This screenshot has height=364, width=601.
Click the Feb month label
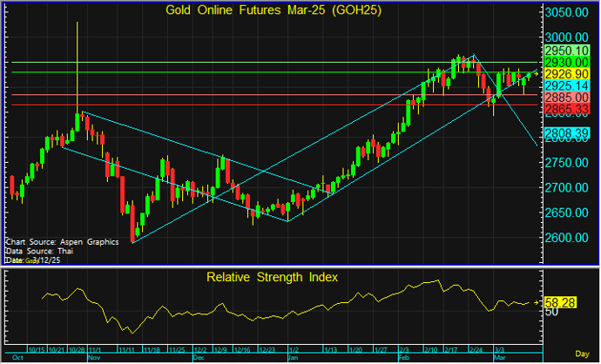(x=404, y=358)
